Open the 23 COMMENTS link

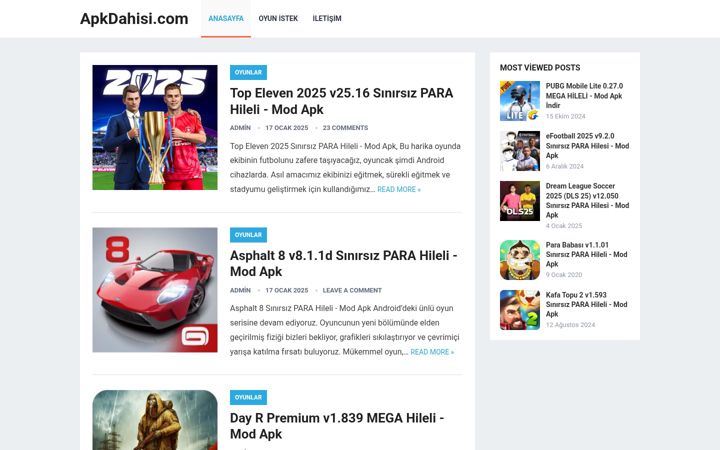[345, 128]
